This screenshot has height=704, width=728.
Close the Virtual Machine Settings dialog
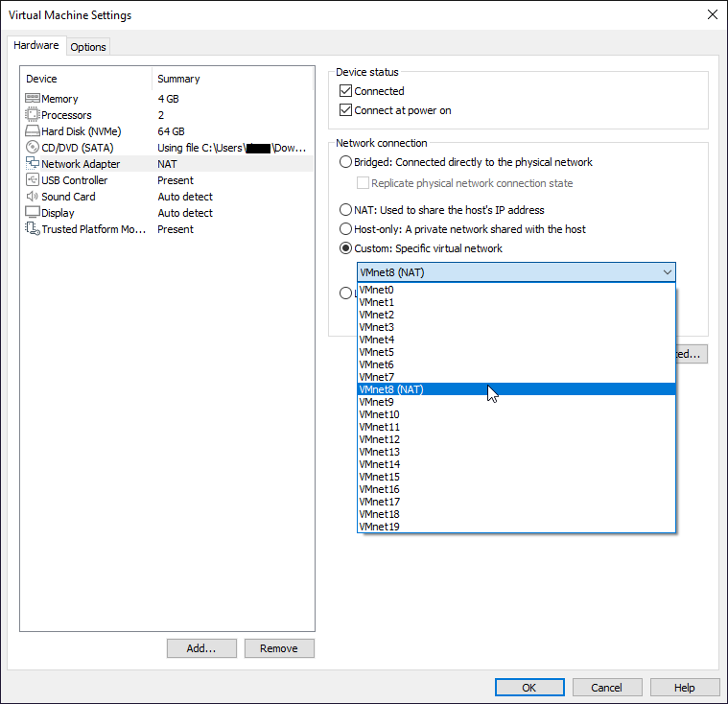point(713,14)
